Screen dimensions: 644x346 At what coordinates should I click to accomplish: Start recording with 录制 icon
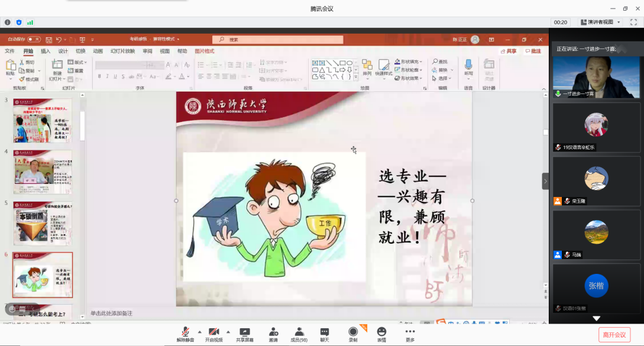[x=353, y=333]
